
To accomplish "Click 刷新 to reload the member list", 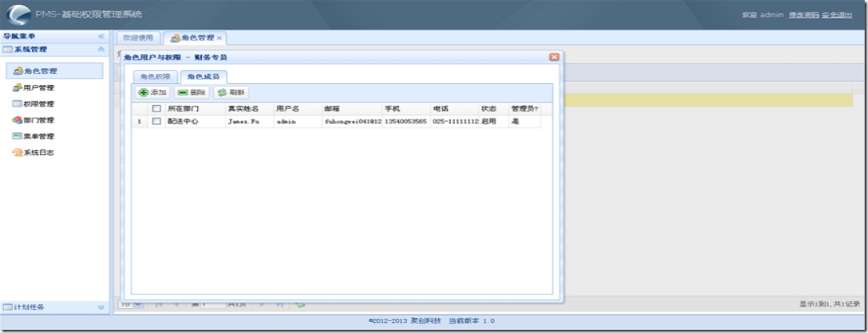I will [x=231, y=93].
